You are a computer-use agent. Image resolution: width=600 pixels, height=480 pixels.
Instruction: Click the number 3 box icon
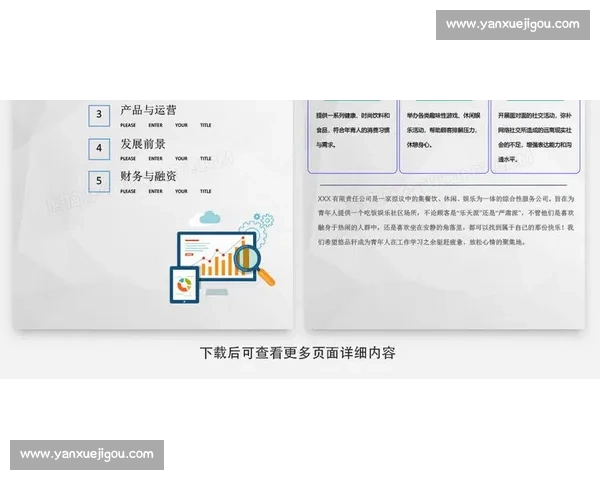(x=99, y=115)
